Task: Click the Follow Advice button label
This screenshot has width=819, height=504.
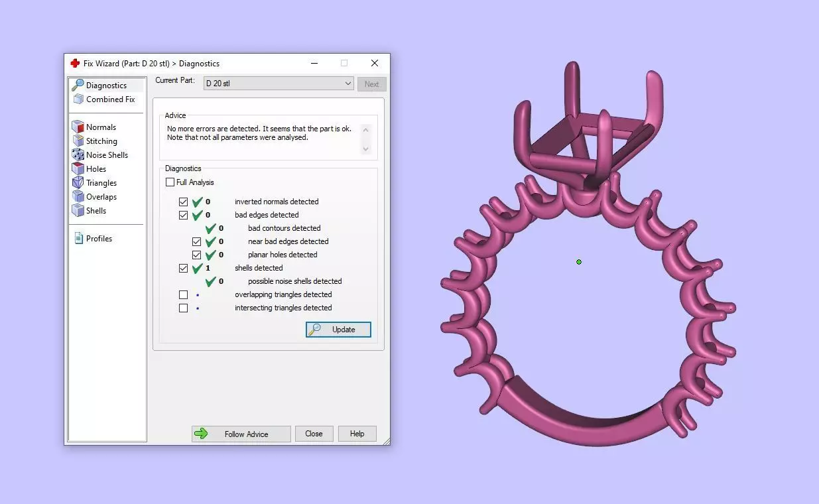Action: (x=246, y=434)
